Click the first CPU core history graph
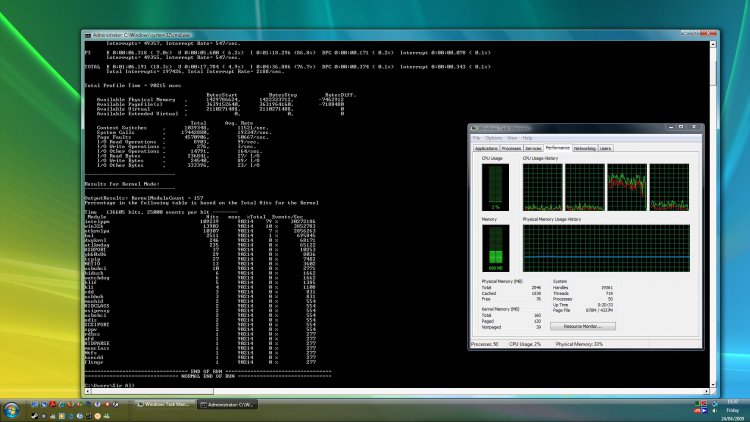Screen dimensions: 750x422 click(x=542, y=187)
